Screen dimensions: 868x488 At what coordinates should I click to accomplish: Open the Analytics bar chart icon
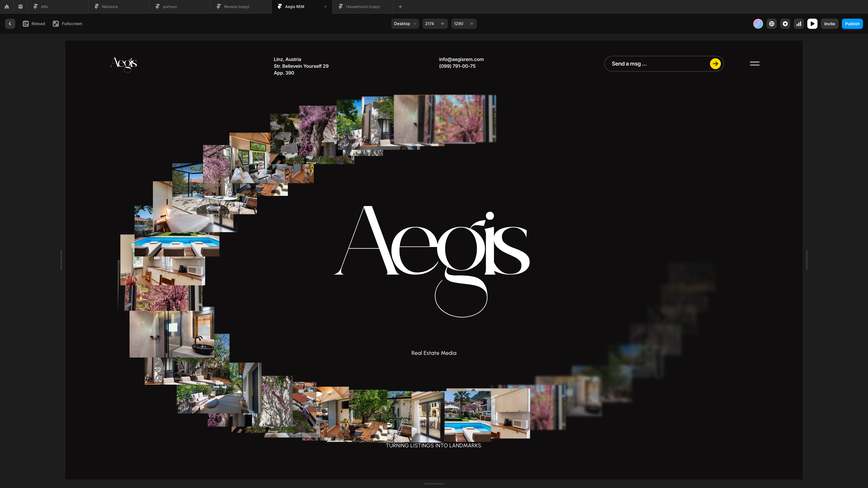799,24
